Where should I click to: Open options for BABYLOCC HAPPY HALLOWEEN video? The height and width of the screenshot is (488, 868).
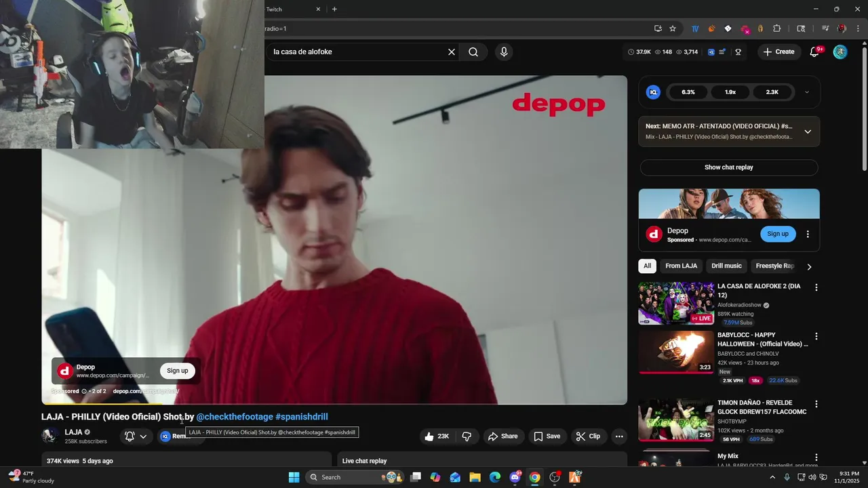click(x=816, y=336)
